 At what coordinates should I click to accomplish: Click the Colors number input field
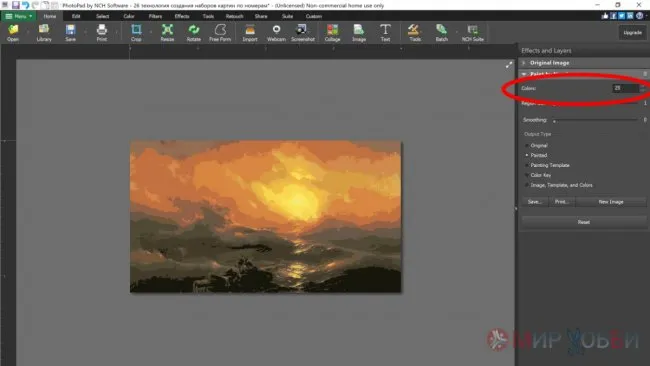coord(625,88)
